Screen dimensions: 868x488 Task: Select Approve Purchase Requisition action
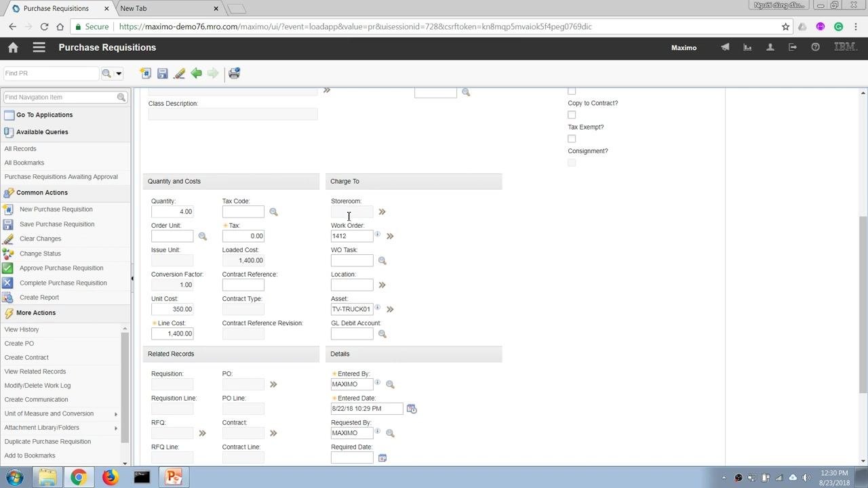click(62, 268)
